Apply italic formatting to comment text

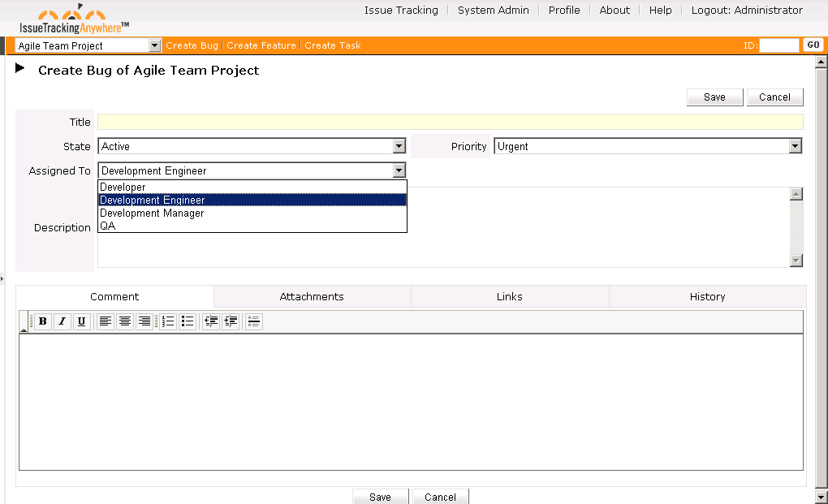(63, 321)
